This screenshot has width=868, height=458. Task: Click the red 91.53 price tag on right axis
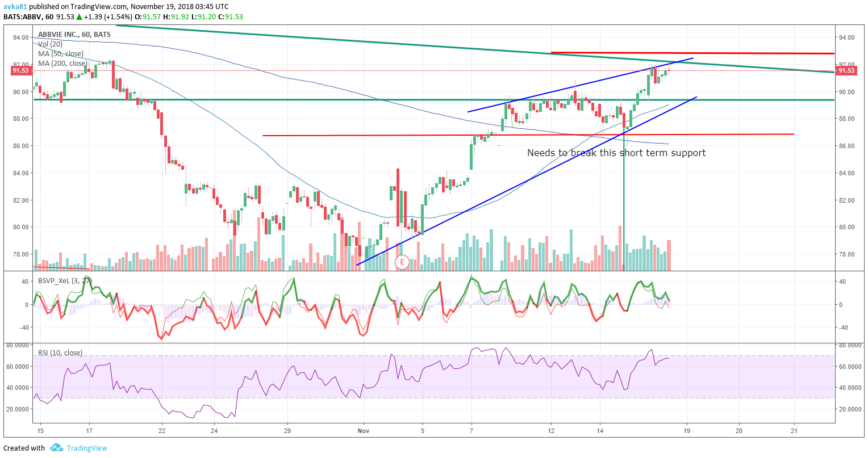(x=846, y=70)
